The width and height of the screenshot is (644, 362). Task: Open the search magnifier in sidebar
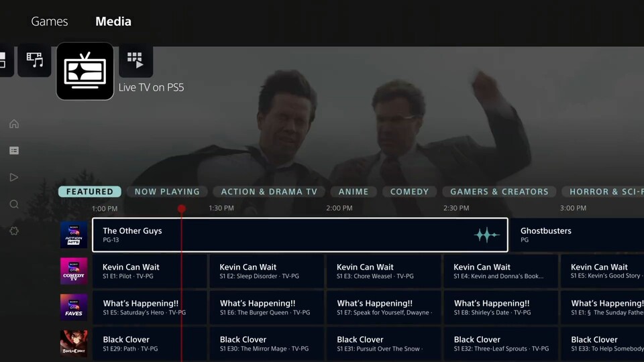(x=14, y=204)
